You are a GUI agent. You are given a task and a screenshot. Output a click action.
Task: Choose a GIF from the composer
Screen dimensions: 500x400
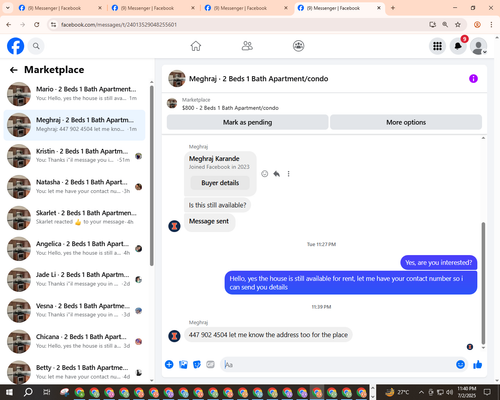(x=210, y=364)
